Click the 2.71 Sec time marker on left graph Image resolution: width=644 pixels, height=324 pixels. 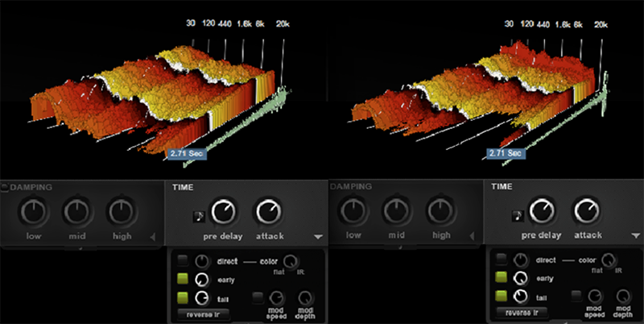click(x=186, y=152)
